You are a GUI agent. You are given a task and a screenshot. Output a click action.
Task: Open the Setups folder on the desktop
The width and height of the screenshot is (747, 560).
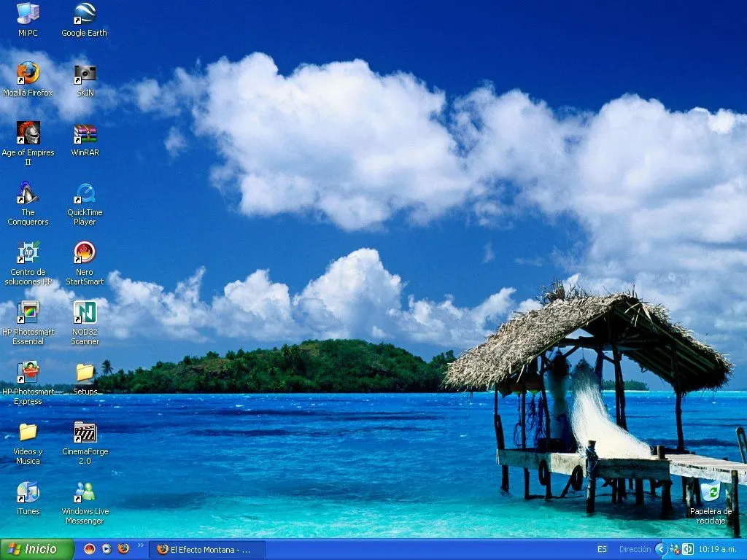coord(85,373)
